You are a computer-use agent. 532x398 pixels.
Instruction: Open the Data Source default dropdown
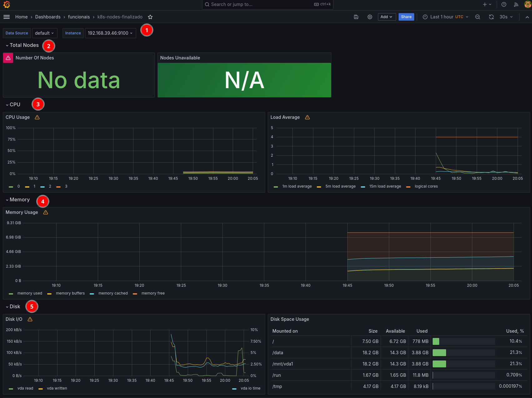pos(45,33)
